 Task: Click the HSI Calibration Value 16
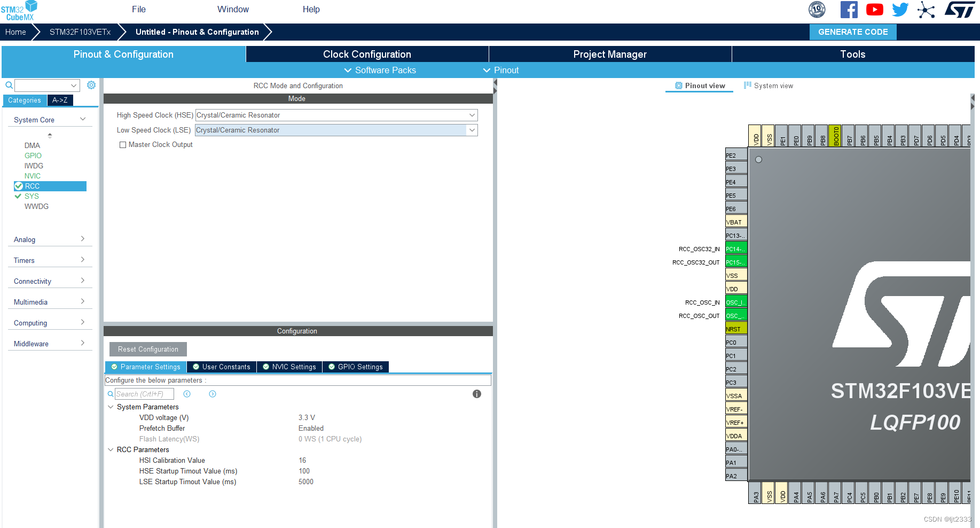(x=302, y=460)
